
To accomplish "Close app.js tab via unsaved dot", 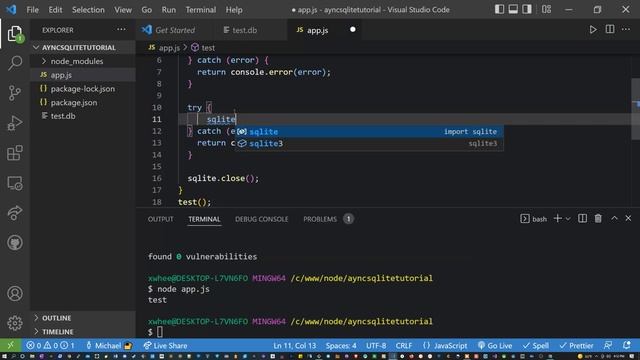I will 353,29.
